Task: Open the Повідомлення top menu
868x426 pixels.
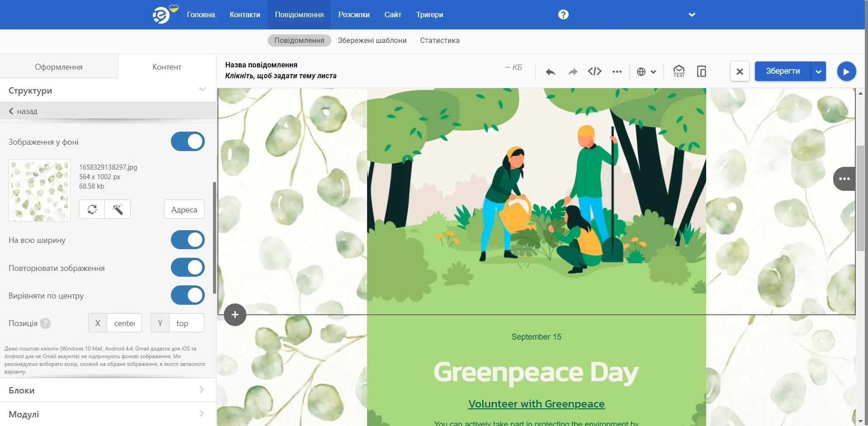Action: tap(299, 14)
